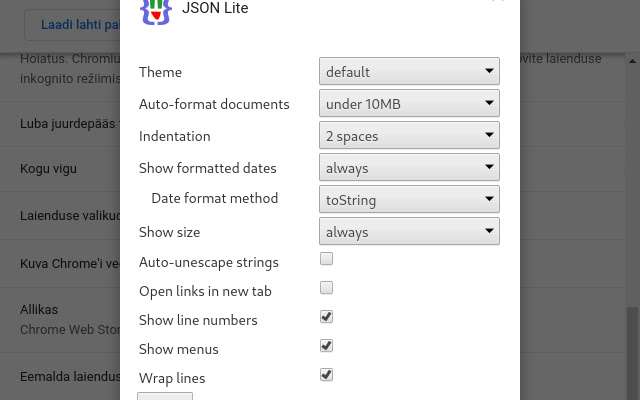Viewport: 640px width, 400px height.
Task: Open the Theme dropdown
Action: tap(409, 72)
